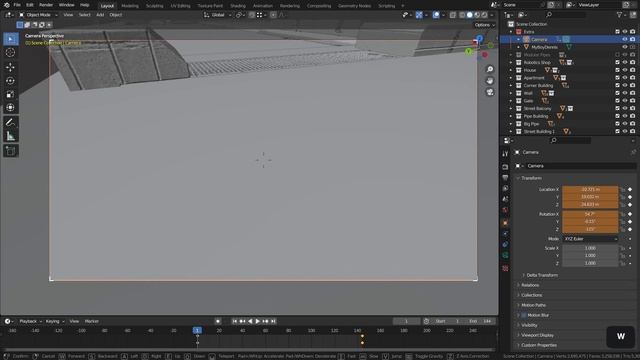Toggle exclude checkbox for Big Pipe collection

pos(617,124)
